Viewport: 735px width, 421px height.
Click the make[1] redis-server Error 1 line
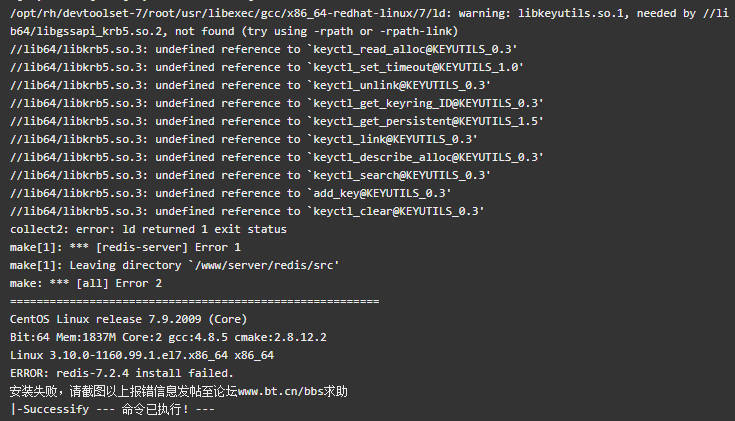(125, 247)
